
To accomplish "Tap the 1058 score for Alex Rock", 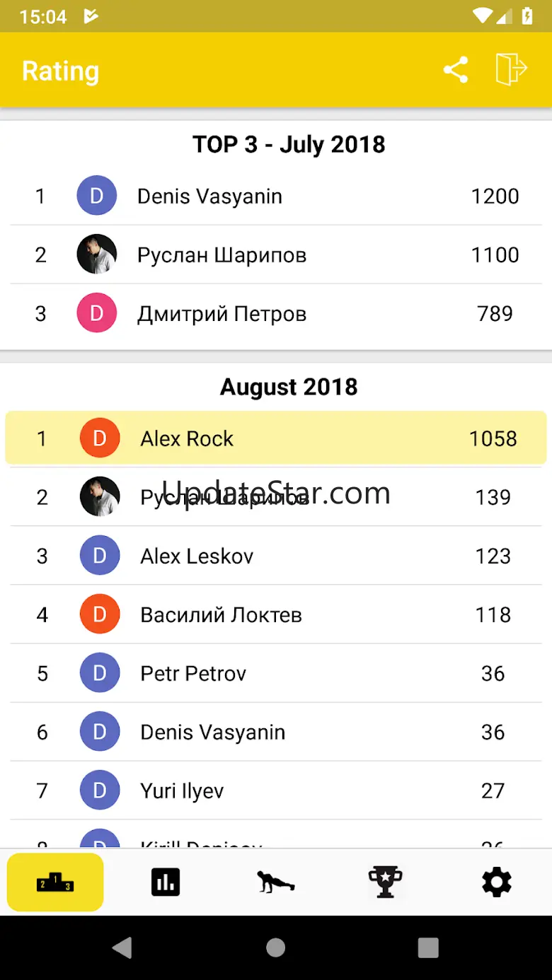I will coord(493,438).
